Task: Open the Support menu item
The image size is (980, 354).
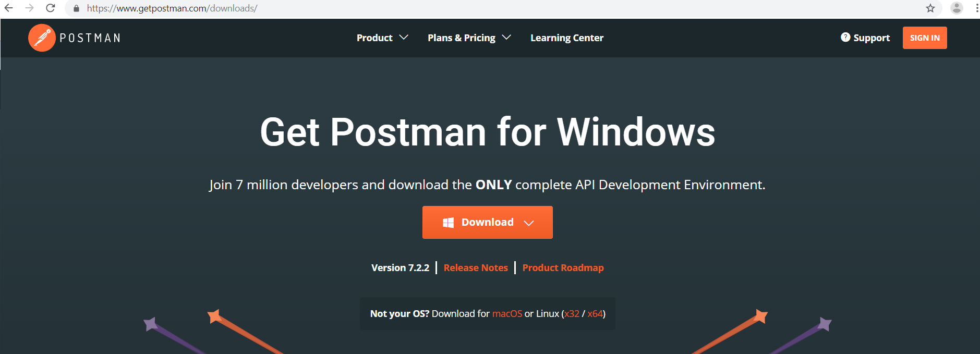Action: 871,38
